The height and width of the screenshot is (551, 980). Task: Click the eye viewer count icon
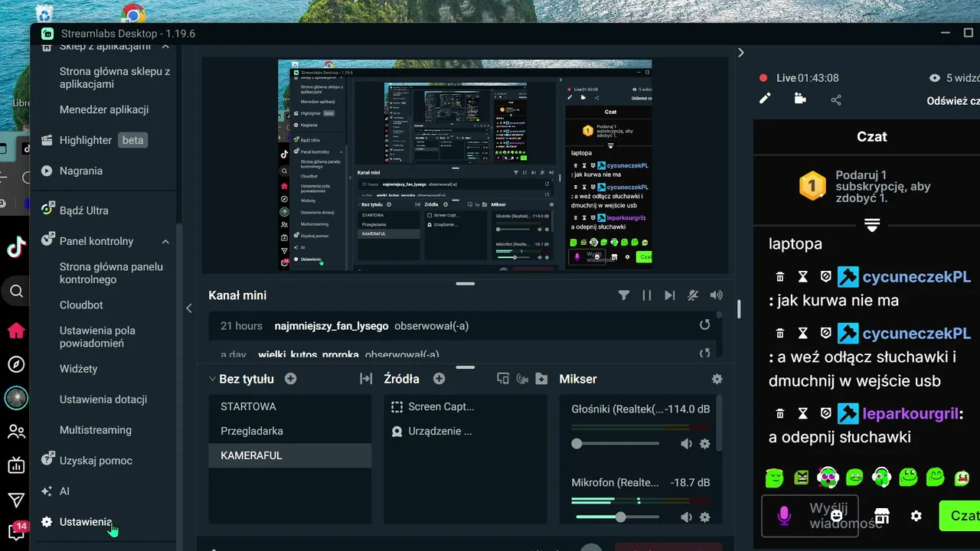click(934, 78)
